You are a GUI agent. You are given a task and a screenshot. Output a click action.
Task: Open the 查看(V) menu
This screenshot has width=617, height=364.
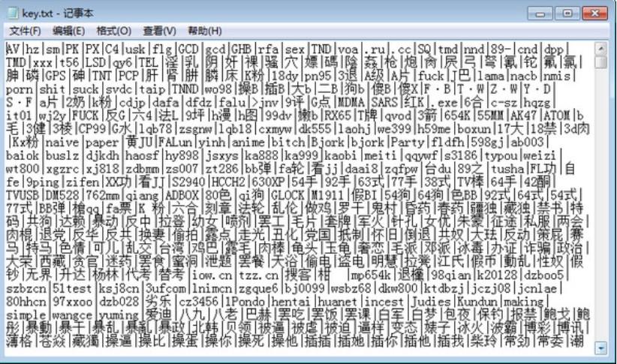(159, 31)
